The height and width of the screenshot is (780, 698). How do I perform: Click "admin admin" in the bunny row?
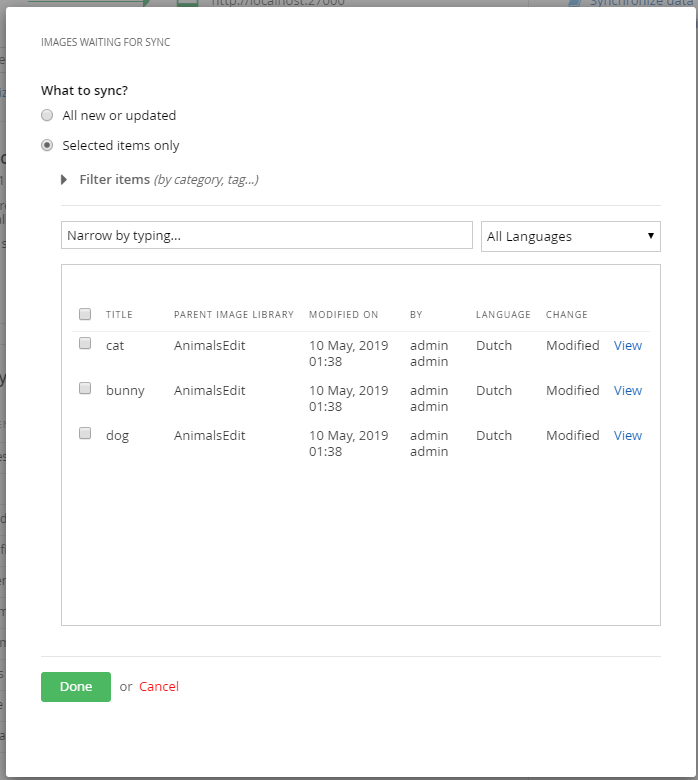click(429, 398)
